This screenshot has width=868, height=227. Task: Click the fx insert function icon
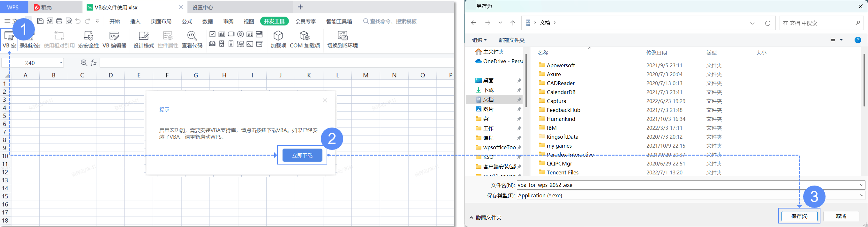94,63
